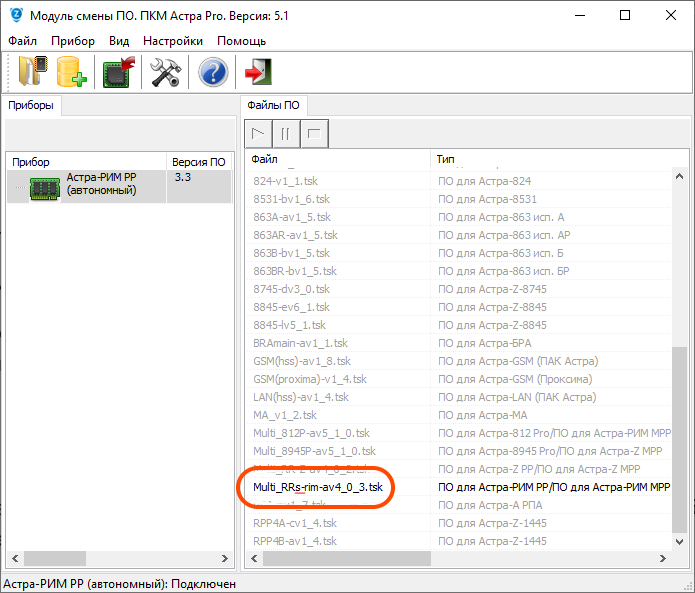
Task: Select file 8845-lv5_1.tsk
Action: 289,325
